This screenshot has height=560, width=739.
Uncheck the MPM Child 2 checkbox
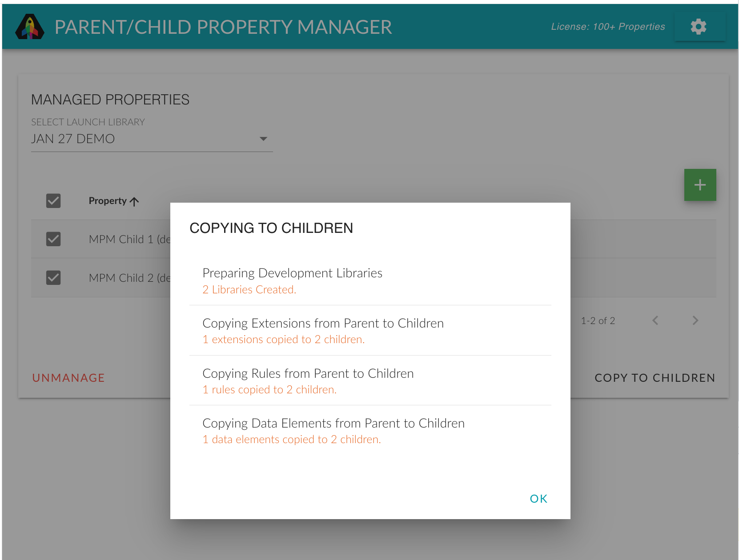pos(53,278)
